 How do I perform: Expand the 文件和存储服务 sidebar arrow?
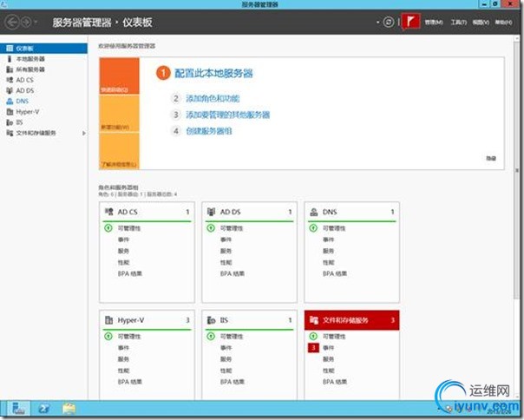click(x=84, y=133)
